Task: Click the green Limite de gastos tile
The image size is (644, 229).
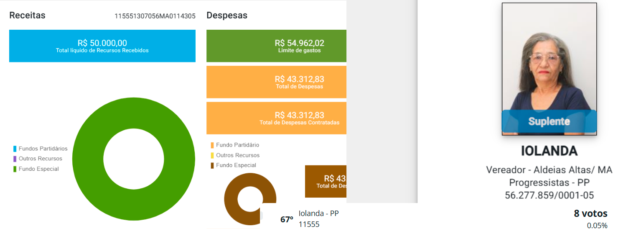Action: (276, 46)
